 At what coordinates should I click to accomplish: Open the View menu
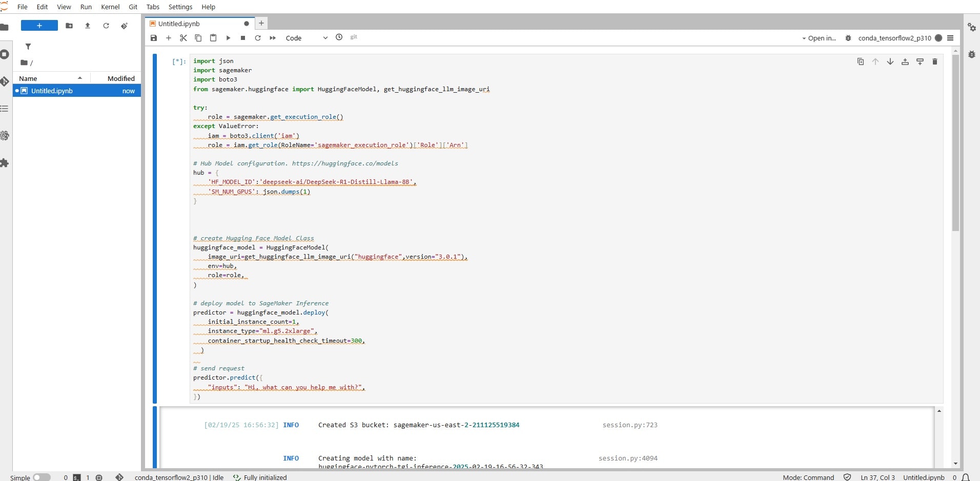click(x=64, y=7)
